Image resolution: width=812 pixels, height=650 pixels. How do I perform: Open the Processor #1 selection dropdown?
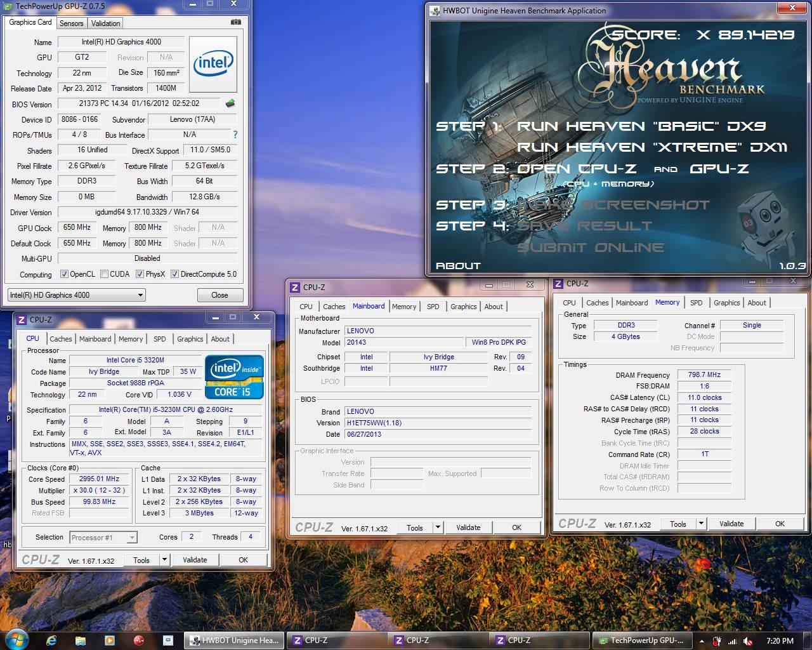coord(103,538)
